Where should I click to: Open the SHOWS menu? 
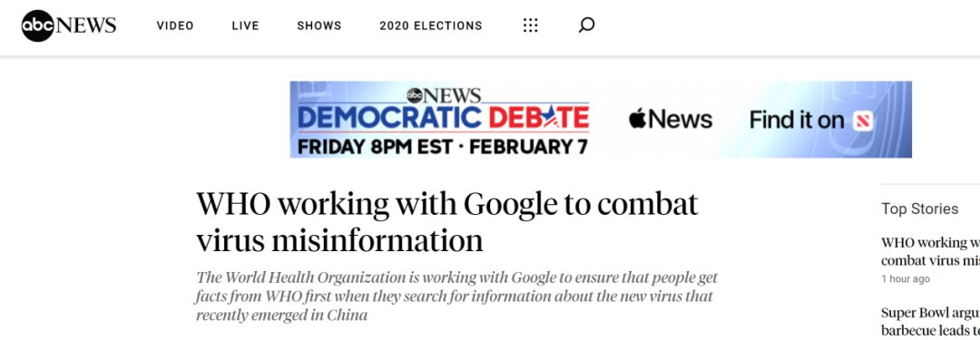(x=318, y=25)
